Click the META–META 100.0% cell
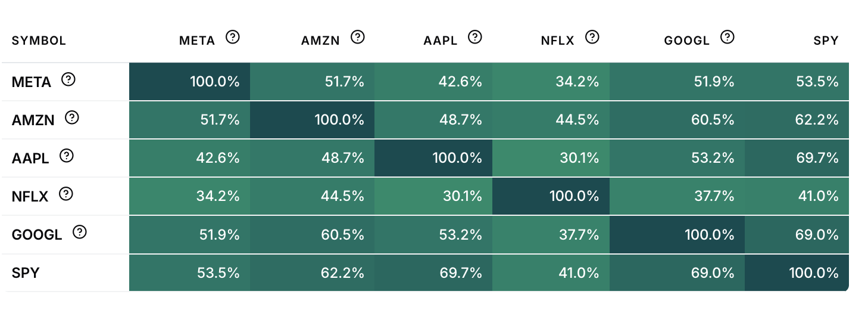 pyautogui.click(x=189, y=82)
